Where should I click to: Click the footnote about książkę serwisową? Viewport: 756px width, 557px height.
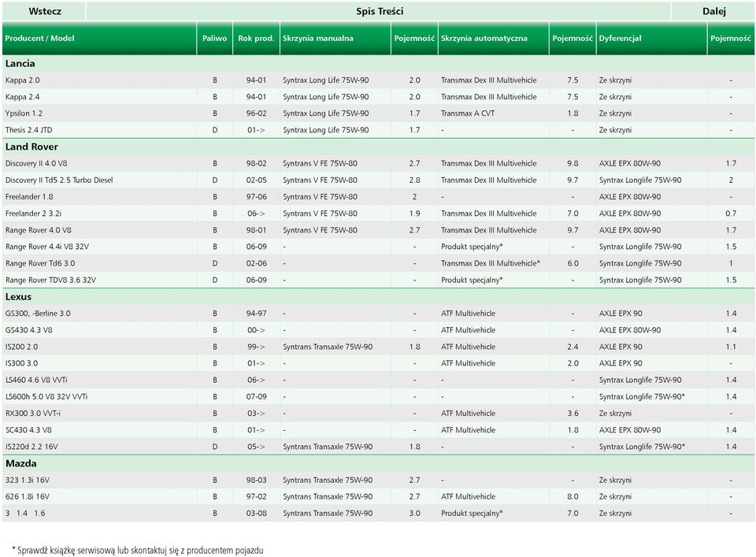click(x=138, y=550)
